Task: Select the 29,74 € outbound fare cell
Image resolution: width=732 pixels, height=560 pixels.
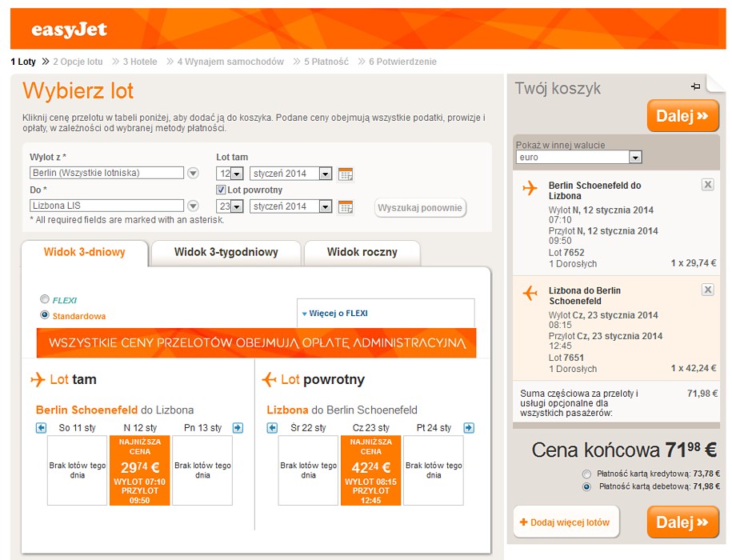Action: (139, 470)
